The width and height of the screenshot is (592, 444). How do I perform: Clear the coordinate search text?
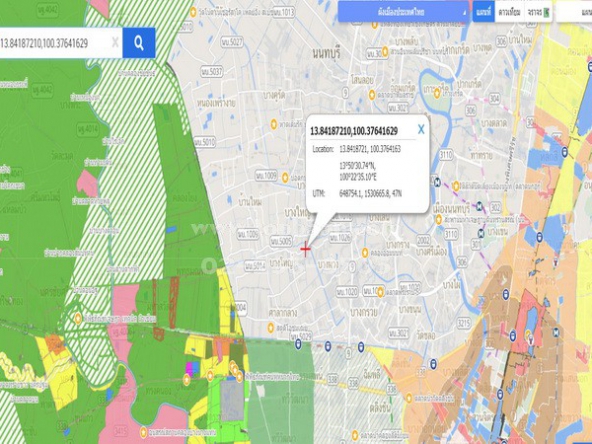pos(115,42)
